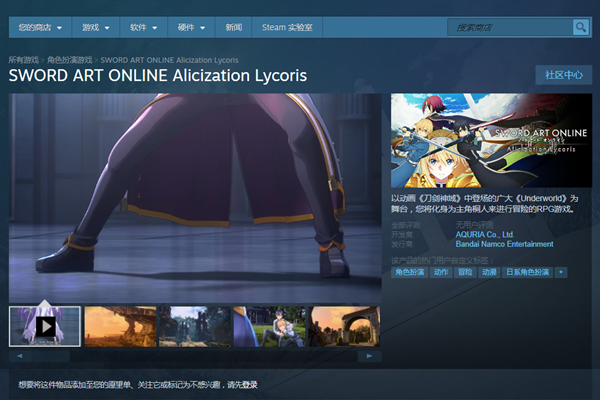This screenshot has width=600, height=400.
Task: Click the thumbnail strip scrollbar handle
Action: 51,356
